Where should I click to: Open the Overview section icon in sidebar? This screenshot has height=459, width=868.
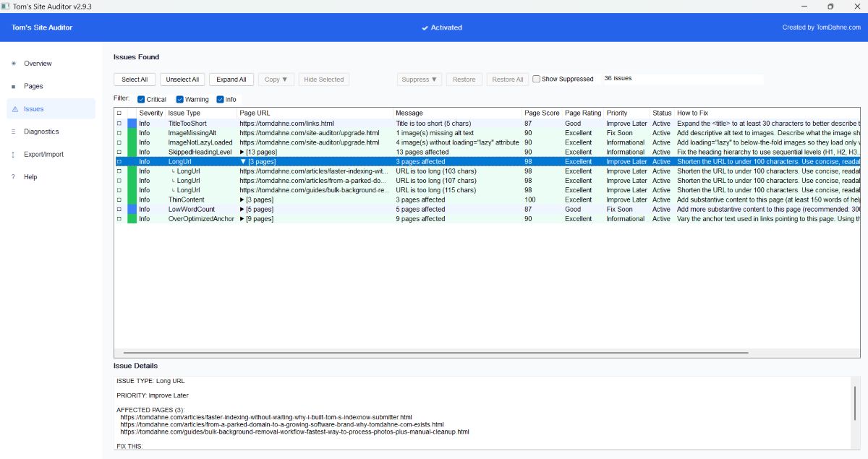pos(13,64)
